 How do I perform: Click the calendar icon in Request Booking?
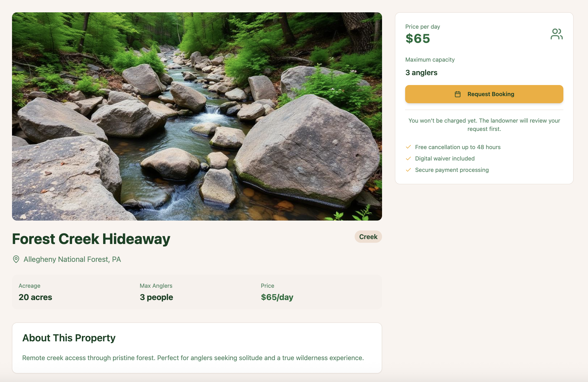pyautogui.click(x=457, y=94)
